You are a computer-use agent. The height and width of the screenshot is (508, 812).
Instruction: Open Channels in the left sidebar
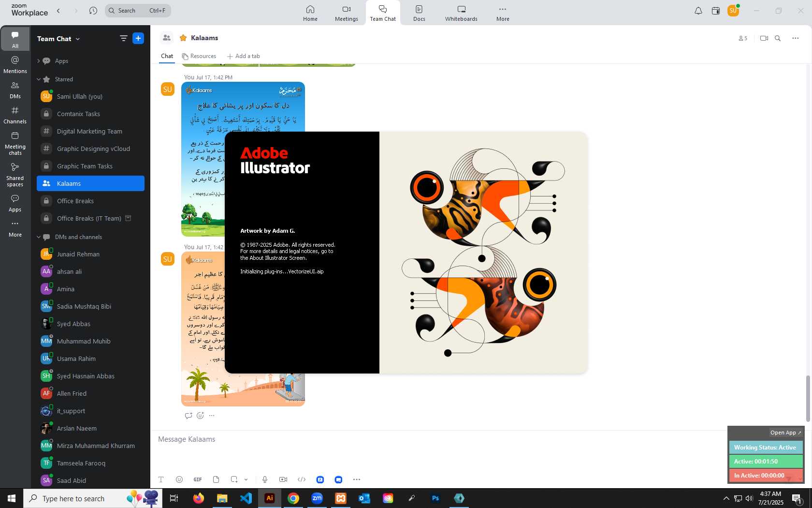point(15,115)
